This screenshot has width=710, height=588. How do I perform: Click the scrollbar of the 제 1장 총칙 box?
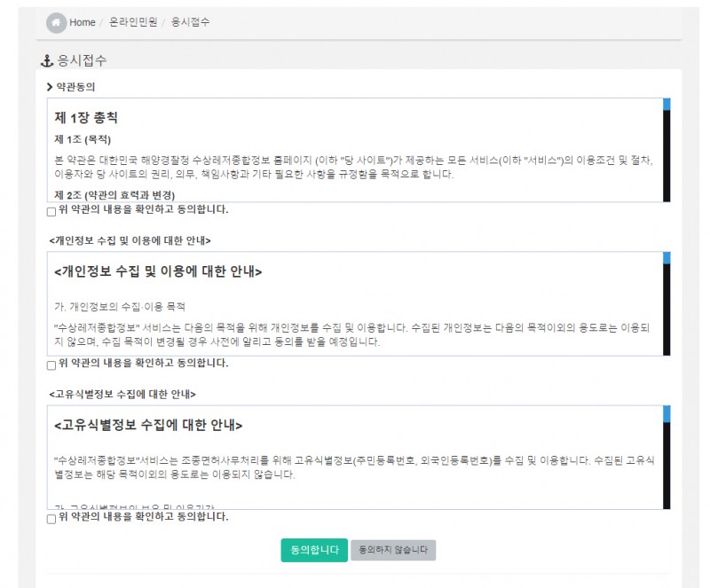pos(667,151)
